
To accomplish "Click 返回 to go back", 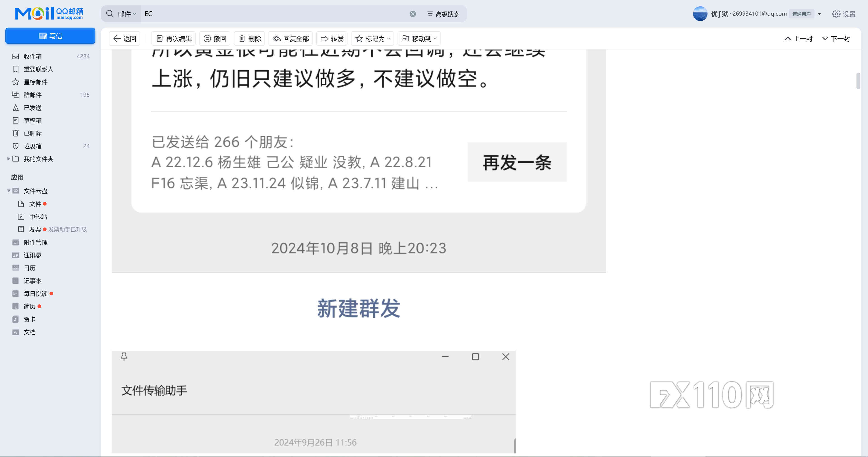I will pos(124,38).
